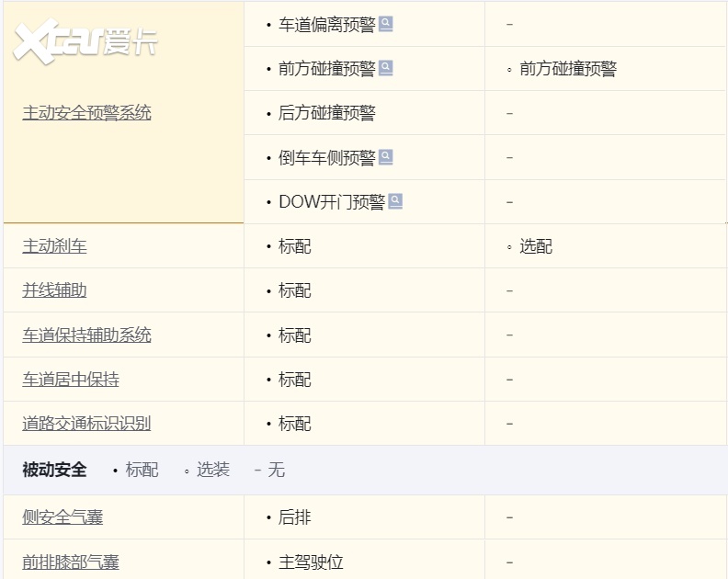Click the 被动安全 section header
This screenshot has width=728, height=579.
pyautogui.click(x=54, y=470)
